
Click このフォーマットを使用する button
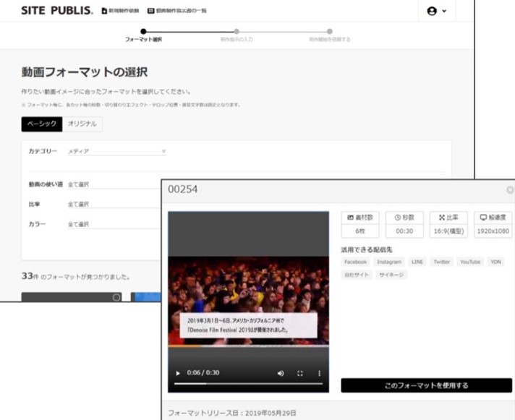tap(426, 385)
